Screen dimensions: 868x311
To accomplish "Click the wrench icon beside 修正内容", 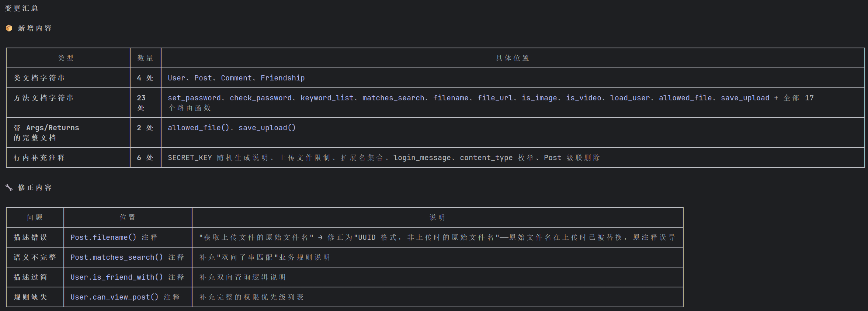I will tap(9, 187).
